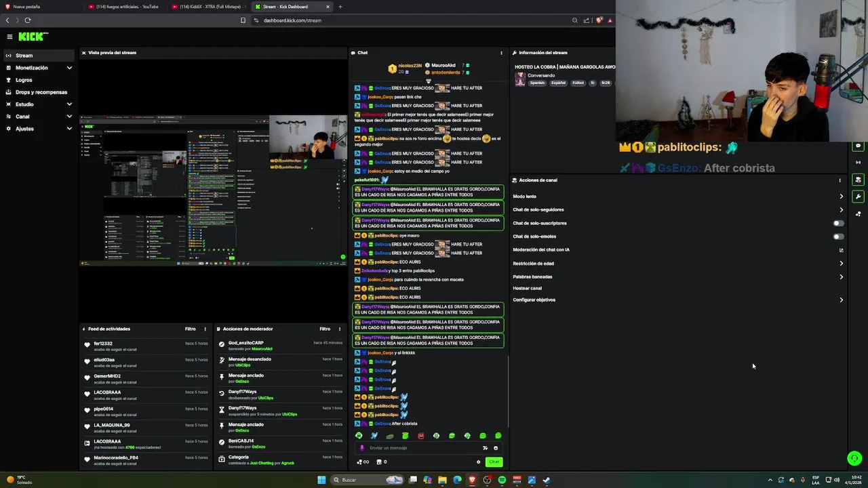The width and height of the screenshot is (868, 488).
Task: Open a new browser tab
Action: [x=340, y=7]
